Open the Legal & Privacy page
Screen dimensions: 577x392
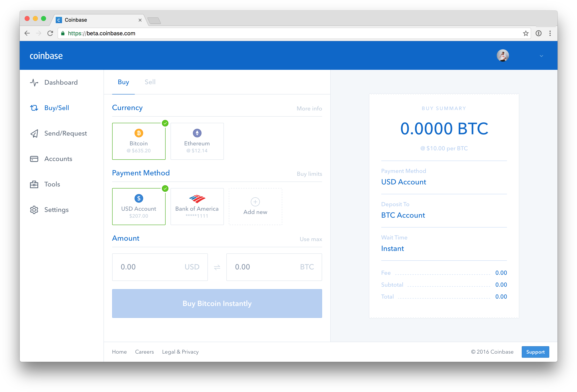coord(180,352)
